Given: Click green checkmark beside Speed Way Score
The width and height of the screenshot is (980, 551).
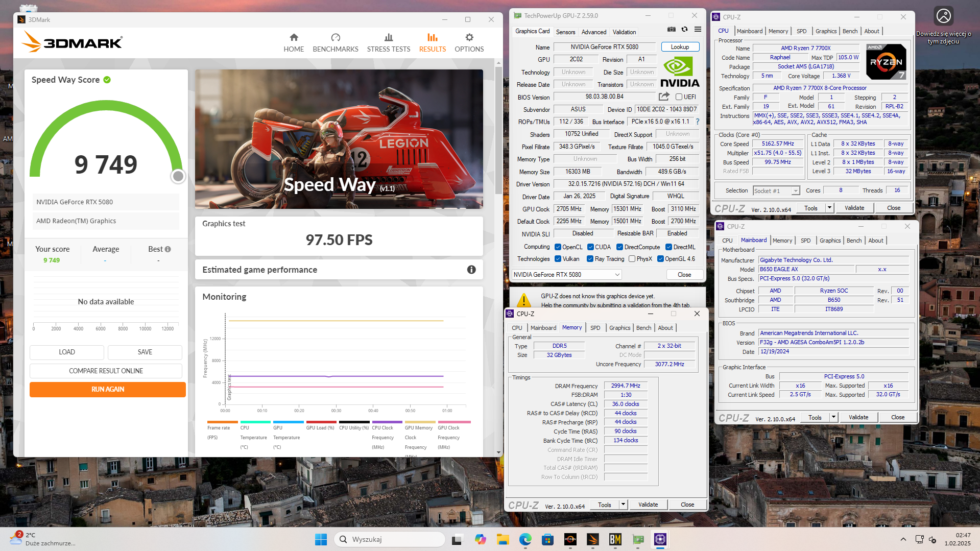Looking at the screenshot, I should pyautogui.click(x=107, y=80).
